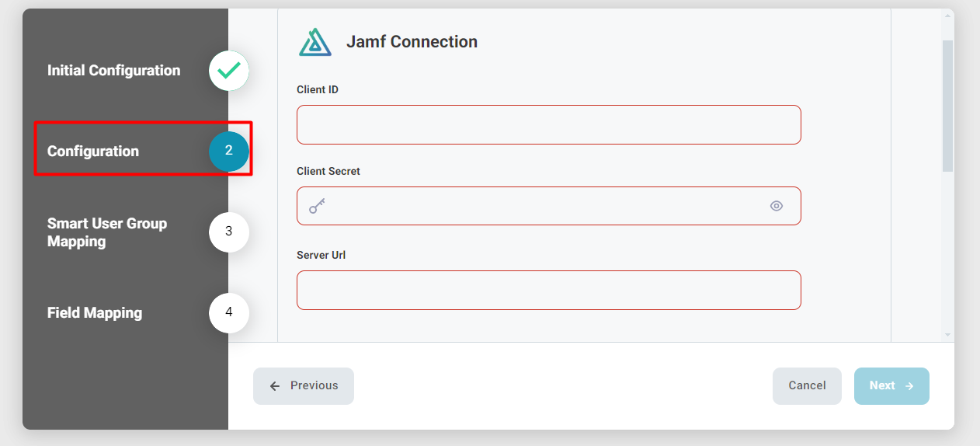Viewport: 980px width, 446px height.
Task: Click the green checkmark step icon
Action: (229, 71)
